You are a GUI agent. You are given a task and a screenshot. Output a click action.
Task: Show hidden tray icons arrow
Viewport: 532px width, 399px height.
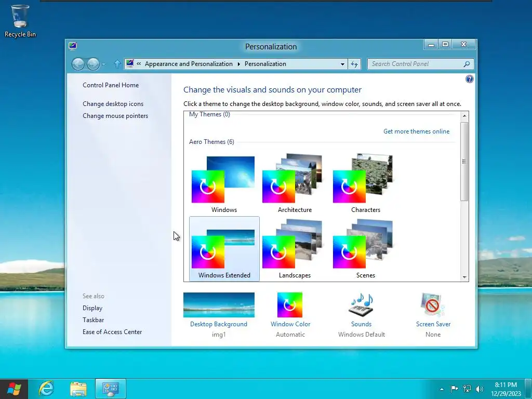(442, 389)
